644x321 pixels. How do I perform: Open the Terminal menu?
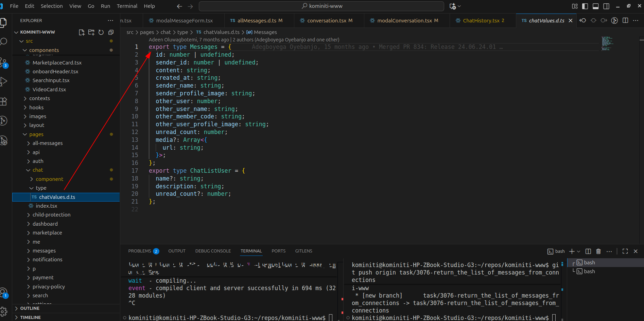coord(127,6)
